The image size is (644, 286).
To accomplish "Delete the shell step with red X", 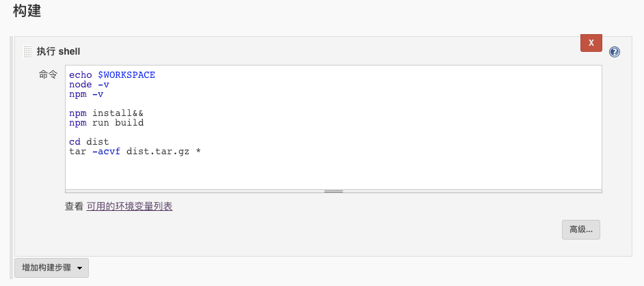I will [591, 43].
